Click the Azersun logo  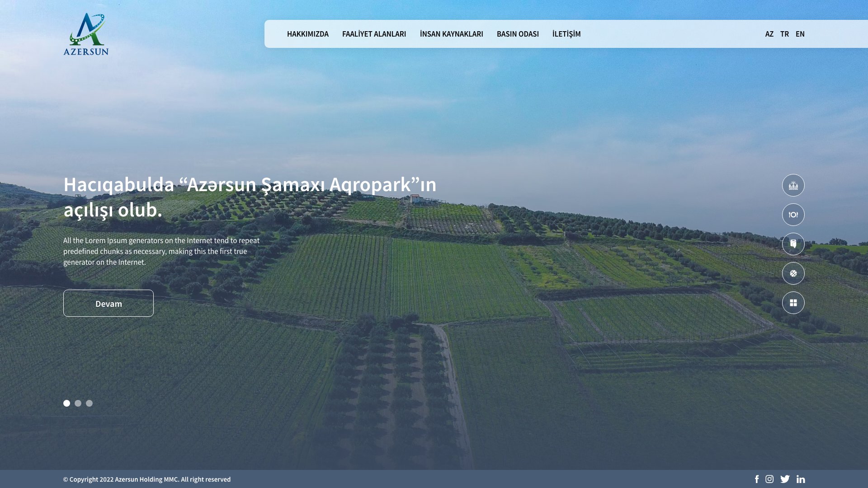tap(86, 34)
